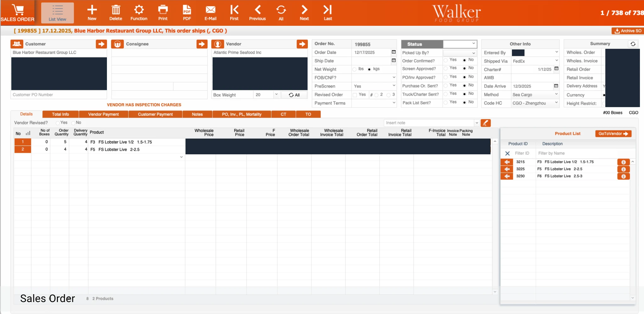644x314 pixels.
Task: Open List View
Action: (58, 13)
